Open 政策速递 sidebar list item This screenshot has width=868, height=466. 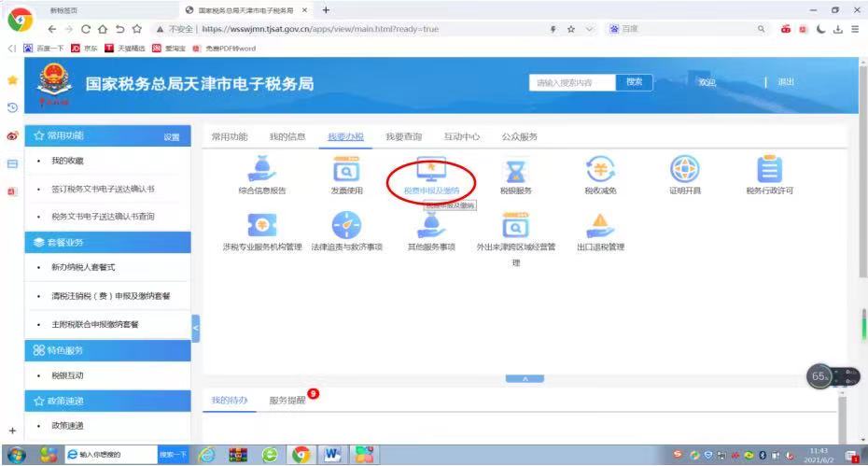pos(67,426)
